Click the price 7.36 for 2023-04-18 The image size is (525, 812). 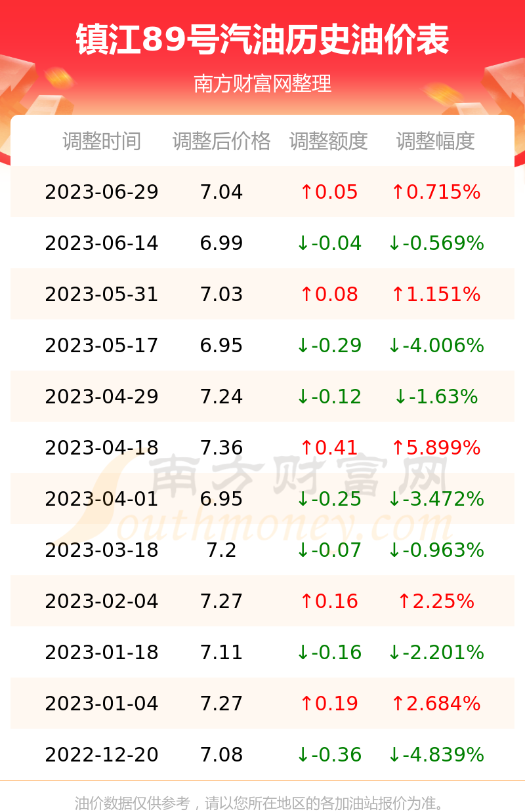222,448
